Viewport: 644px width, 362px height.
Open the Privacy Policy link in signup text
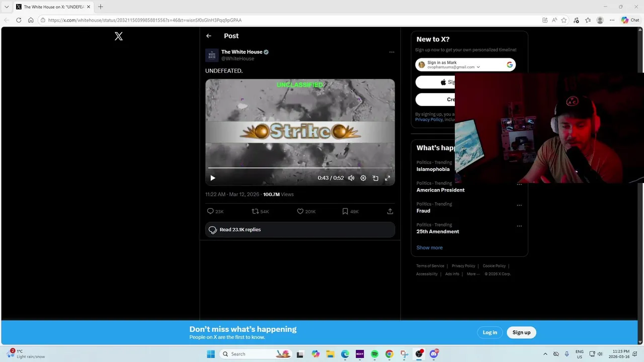tap(429, 120)
